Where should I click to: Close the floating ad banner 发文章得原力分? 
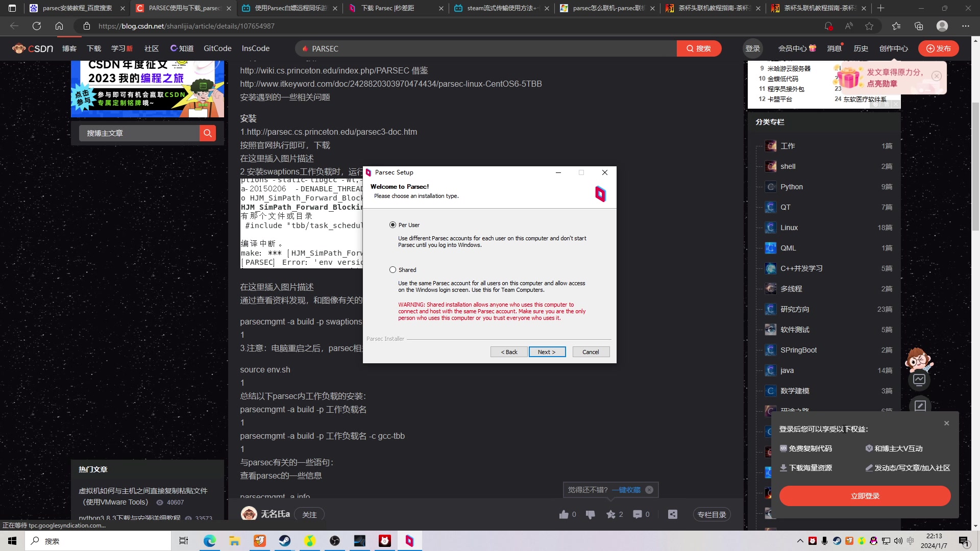pyautogui.click(x=937, y=76)
